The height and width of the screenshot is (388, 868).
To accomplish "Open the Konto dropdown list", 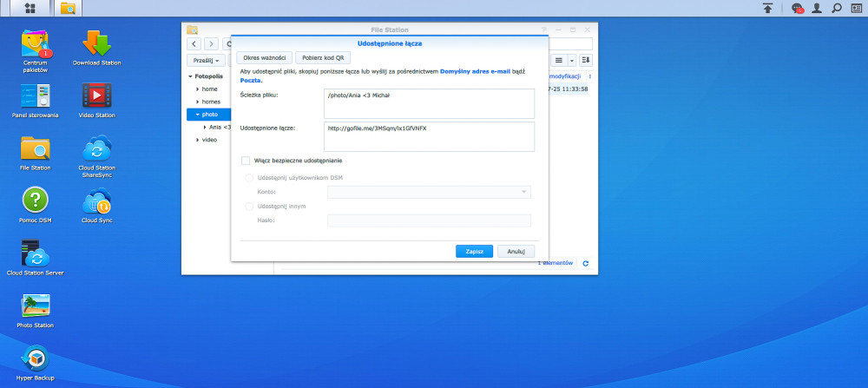I will (429, 192).
